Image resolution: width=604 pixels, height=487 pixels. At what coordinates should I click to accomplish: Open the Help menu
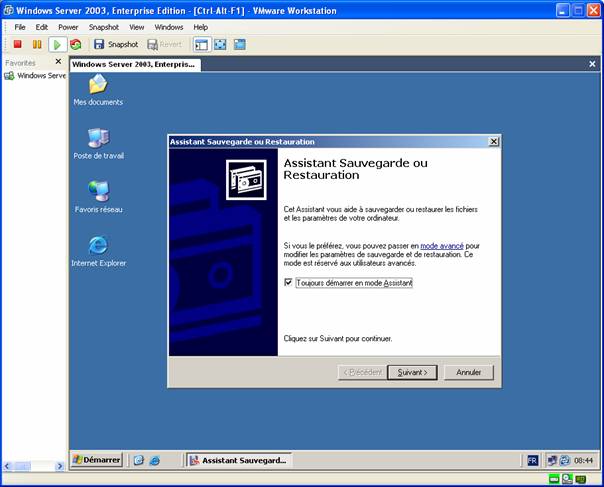click(x=200, y=27)
